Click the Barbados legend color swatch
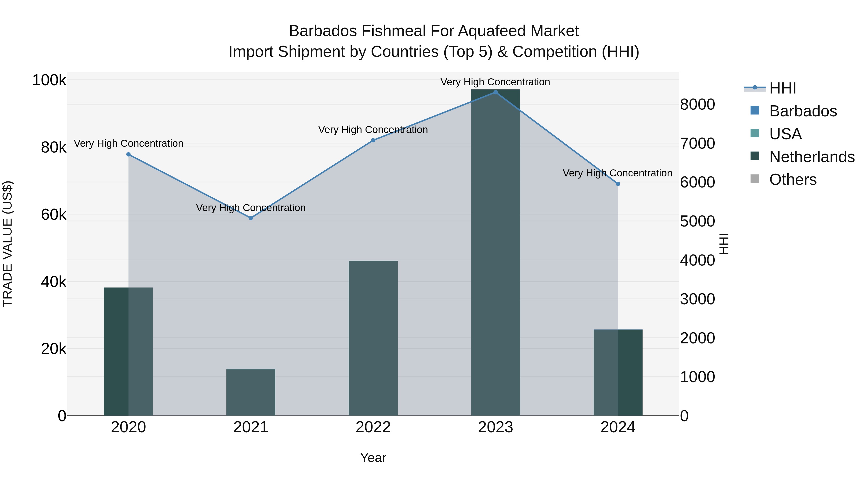The image size is (868, 488). 755,110
